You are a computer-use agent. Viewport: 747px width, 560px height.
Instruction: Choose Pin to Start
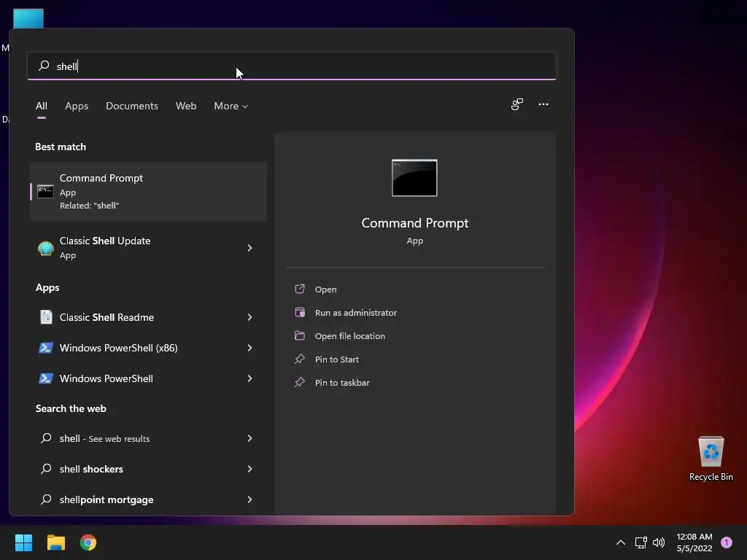click(x=337, y=359)
